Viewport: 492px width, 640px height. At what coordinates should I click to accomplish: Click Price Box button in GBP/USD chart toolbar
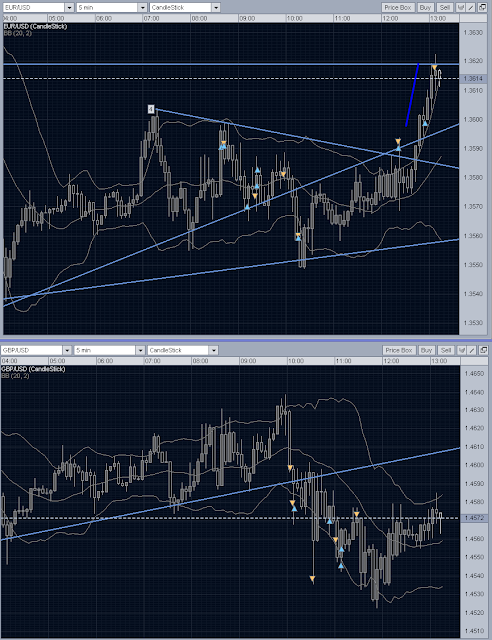point(398,350)
